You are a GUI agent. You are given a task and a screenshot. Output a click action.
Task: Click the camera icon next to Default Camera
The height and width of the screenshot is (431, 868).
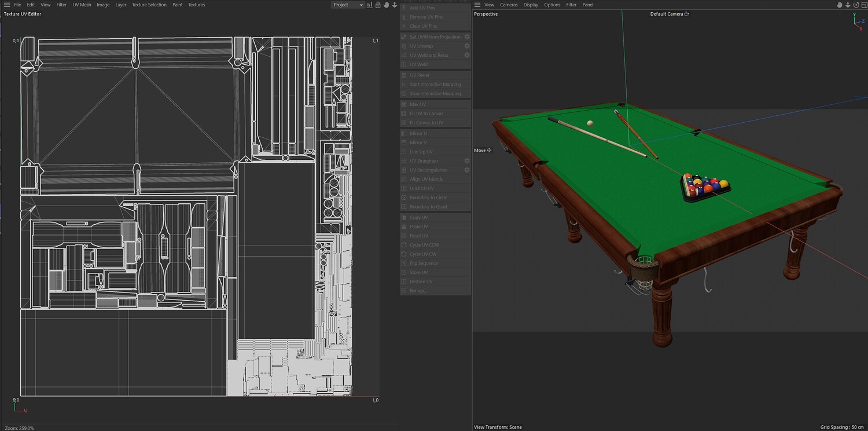(687, 14)
